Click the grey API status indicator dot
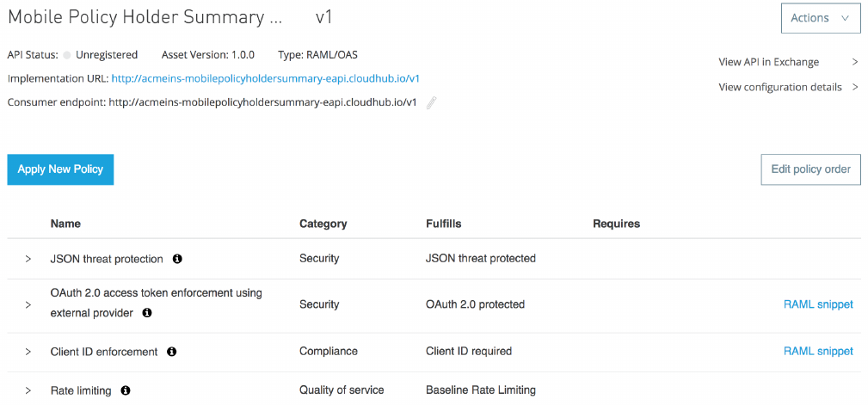868x405 pixels. 67,55
